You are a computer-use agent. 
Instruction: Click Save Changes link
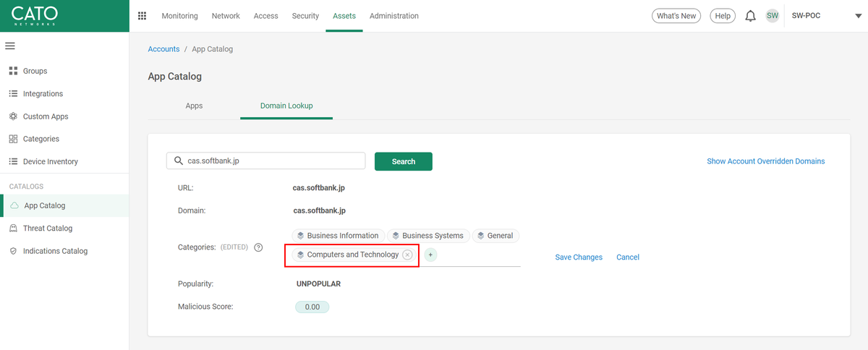coord(579,257)
